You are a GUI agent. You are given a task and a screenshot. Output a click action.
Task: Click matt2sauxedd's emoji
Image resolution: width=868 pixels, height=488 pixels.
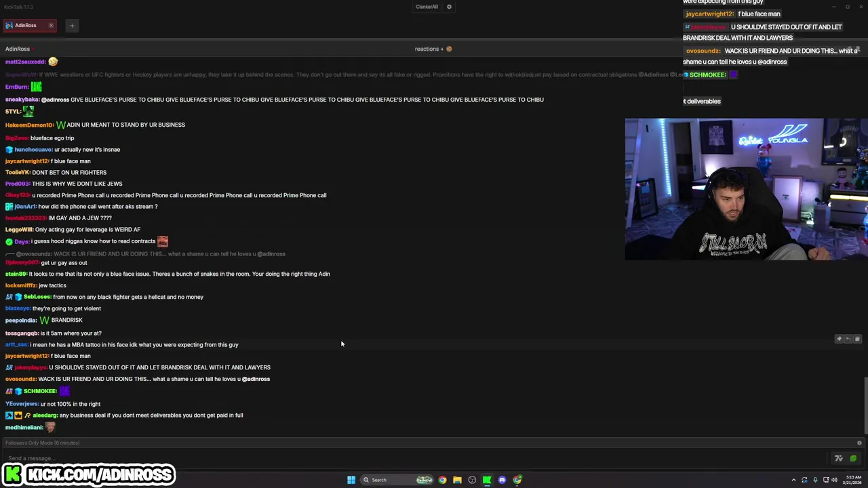tap(53, 62)
